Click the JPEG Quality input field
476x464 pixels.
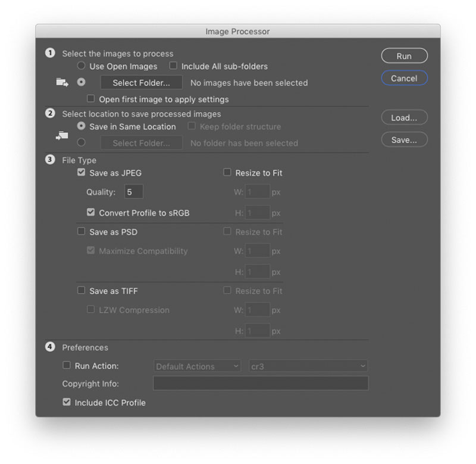[x=134, y=192]
